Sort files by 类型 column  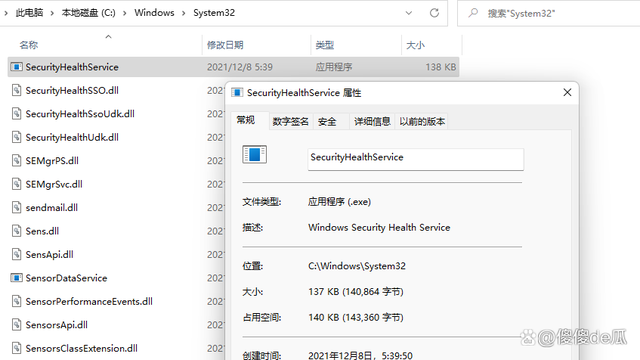pos(325,45)
